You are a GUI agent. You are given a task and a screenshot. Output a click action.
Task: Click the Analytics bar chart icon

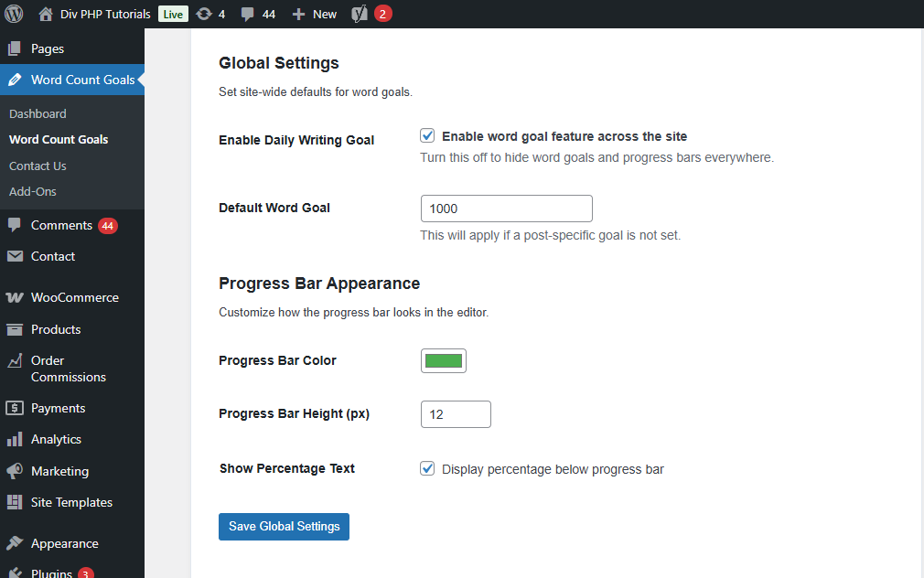15,439
